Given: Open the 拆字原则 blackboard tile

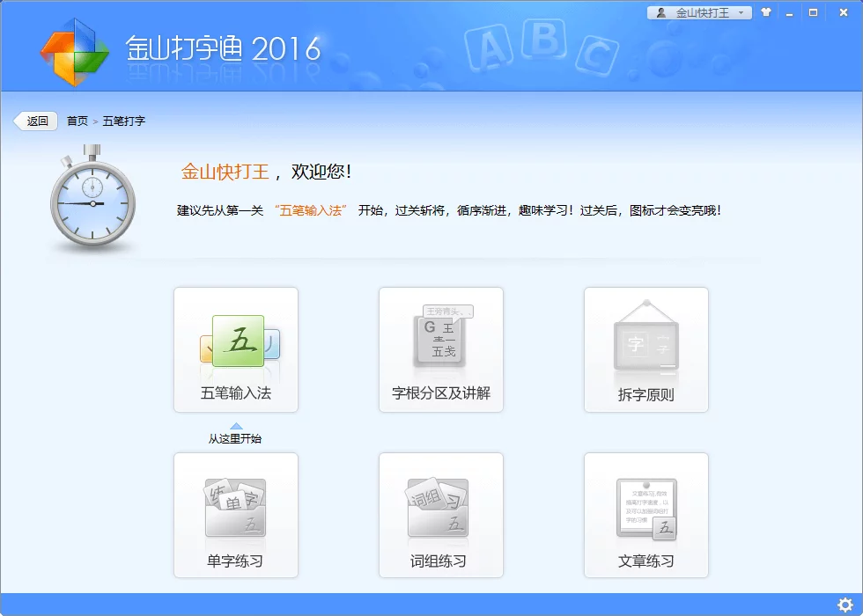Looking at the screenshot, I should (x=646, y=350).
